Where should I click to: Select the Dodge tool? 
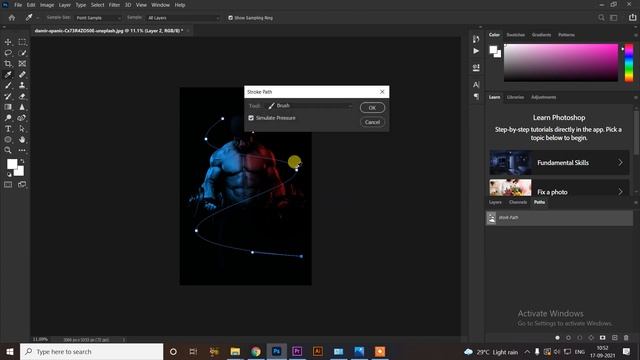[x=8, y=118]
